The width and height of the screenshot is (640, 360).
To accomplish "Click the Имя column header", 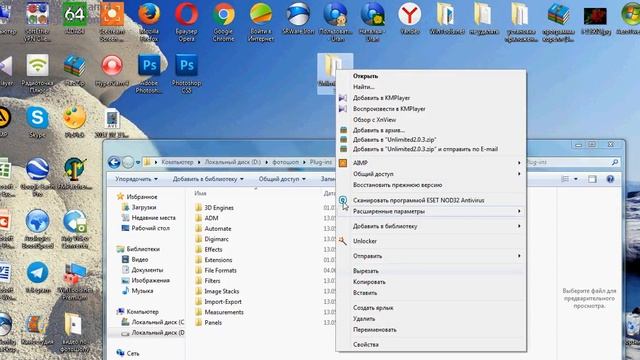I will coord(200,193).
